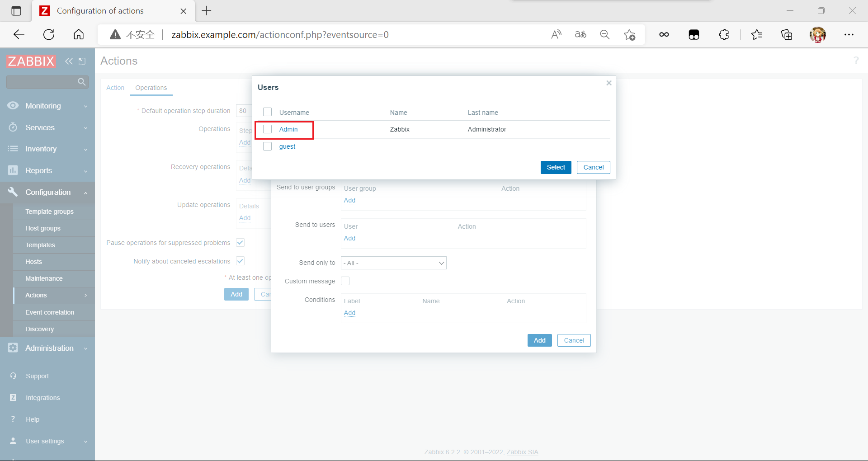The width and height of the screenshot is (868, 461).
Task: Click User settings person icon
Action: pyautogui.click(x=13, y=441)
